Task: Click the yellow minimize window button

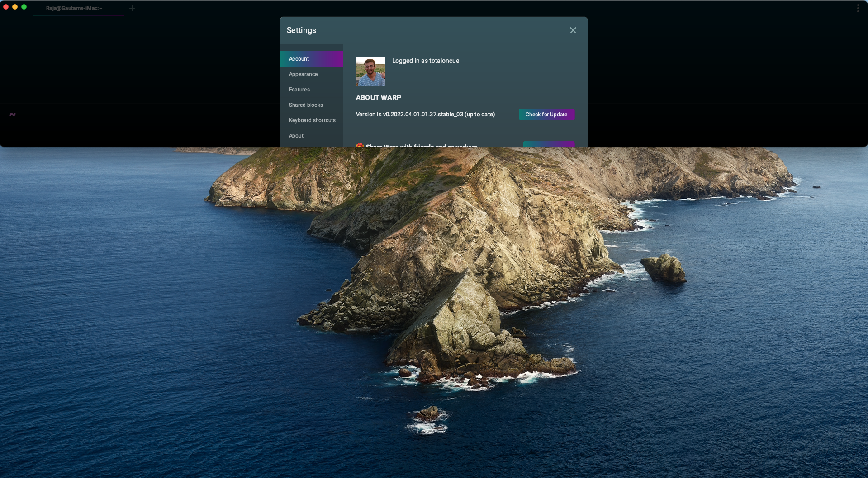Action: pyautogui.click(x=15, y=7)
